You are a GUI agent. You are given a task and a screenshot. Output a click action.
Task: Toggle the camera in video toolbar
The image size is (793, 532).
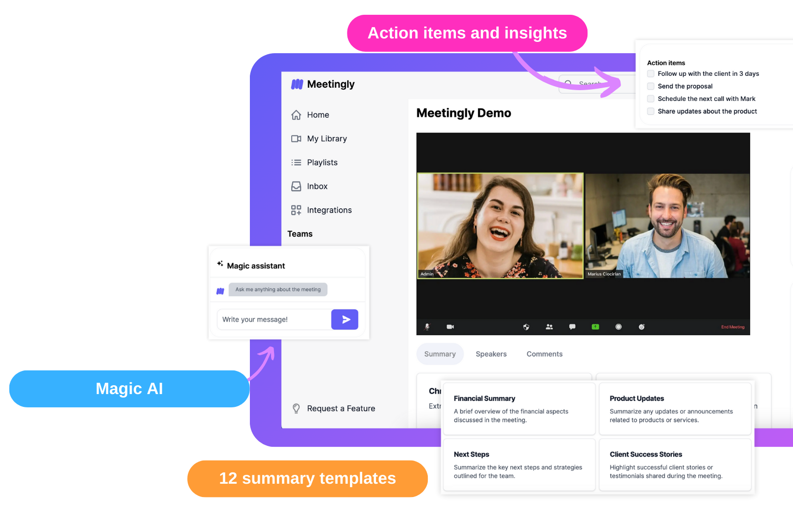(x=450, y=327)
